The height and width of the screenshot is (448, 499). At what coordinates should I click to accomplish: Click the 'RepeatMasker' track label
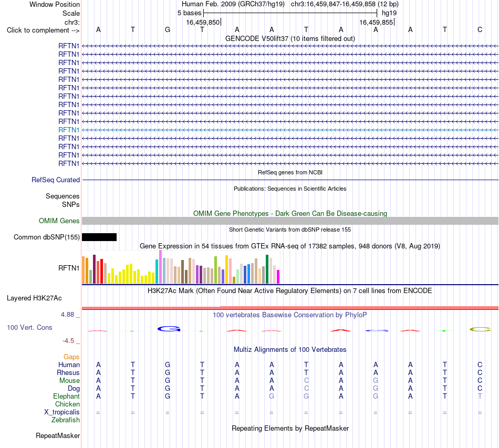(x=58, y=435)
